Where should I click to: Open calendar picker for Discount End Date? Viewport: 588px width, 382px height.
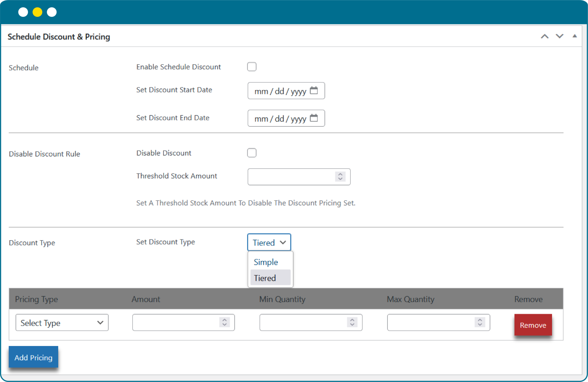coord(314,118)
